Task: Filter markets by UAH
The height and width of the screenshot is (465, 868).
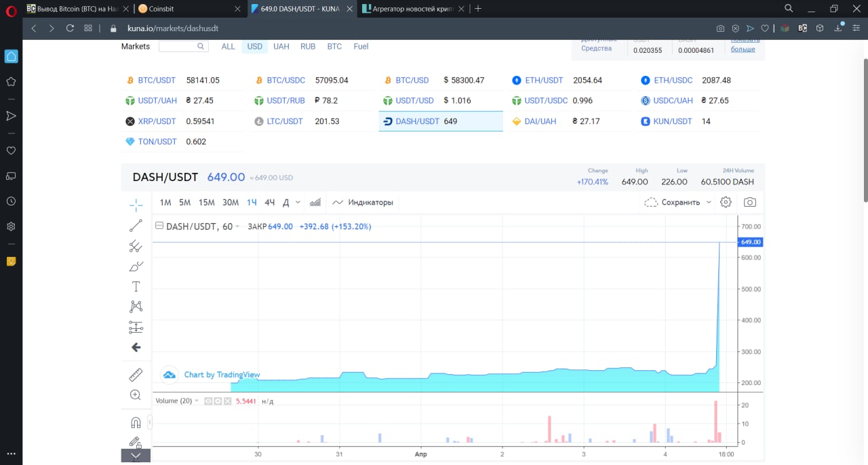Action: point(281,47)
